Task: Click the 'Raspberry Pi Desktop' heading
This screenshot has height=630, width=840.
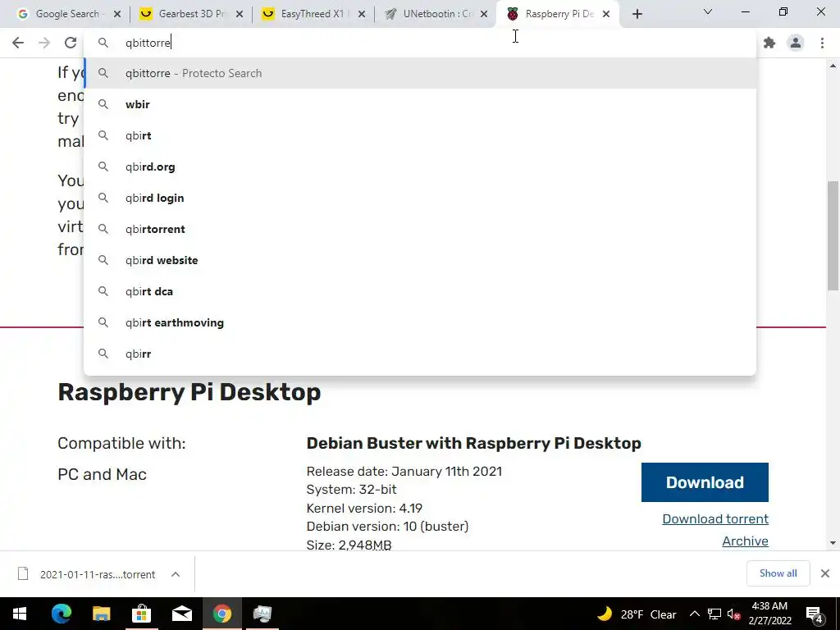Action: pos(189,391)
